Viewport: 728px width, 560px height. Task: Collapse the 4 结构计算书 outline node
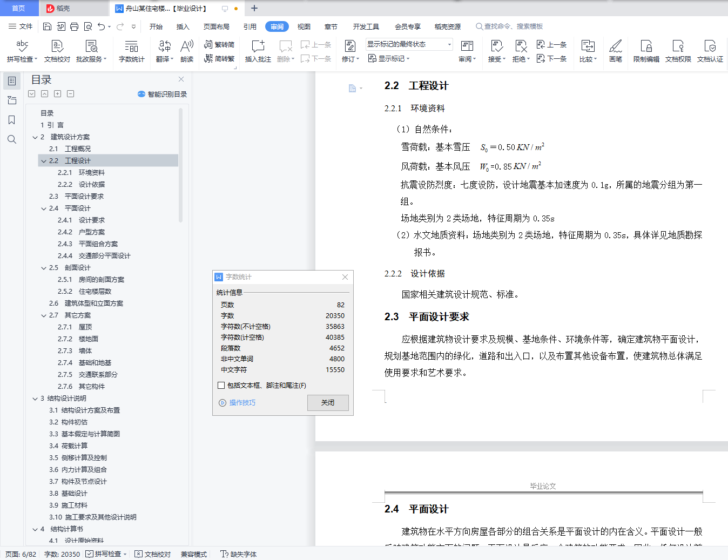(35, 529)
